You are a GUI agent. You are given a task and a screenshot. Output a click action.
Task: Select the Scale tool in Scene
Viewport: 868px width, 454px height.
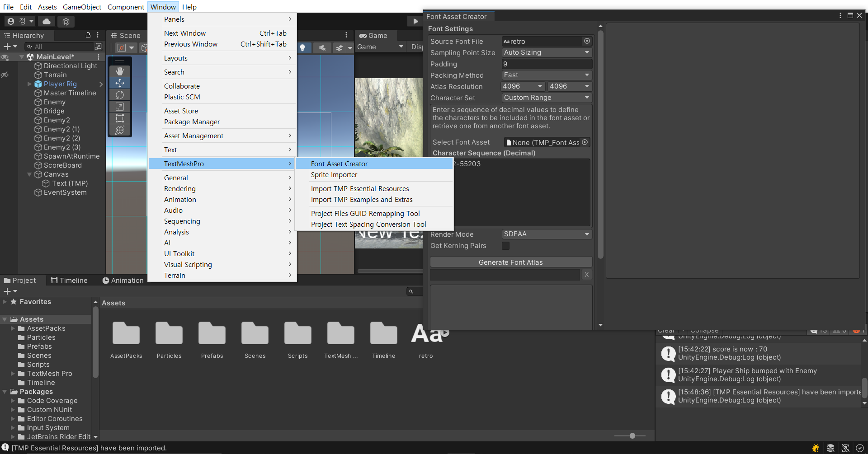point(120,106)
